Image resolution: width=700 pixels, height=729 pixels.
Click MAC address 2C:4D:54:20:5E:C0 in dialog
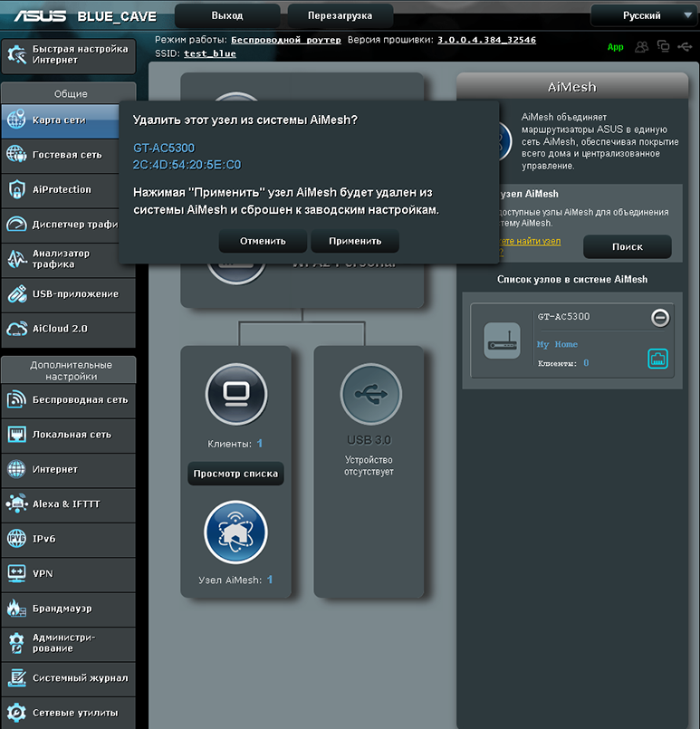187,165
